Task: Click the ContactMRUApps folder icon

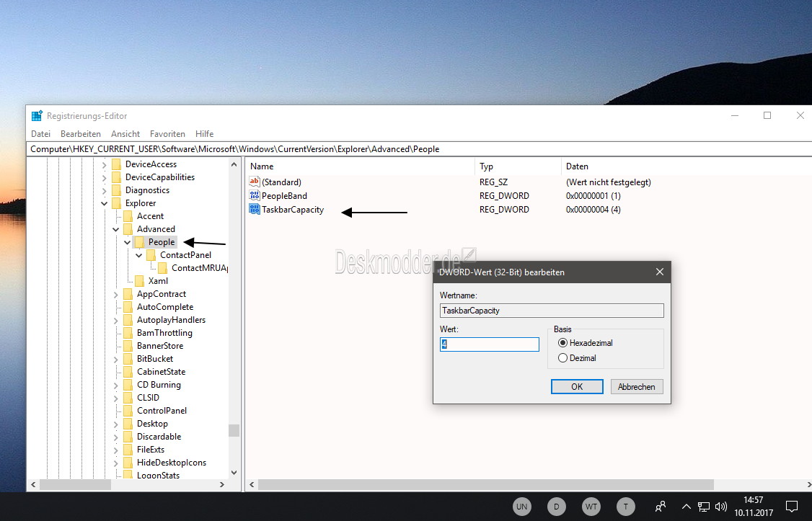Action: pyautogui.click(x=162, y=268)
